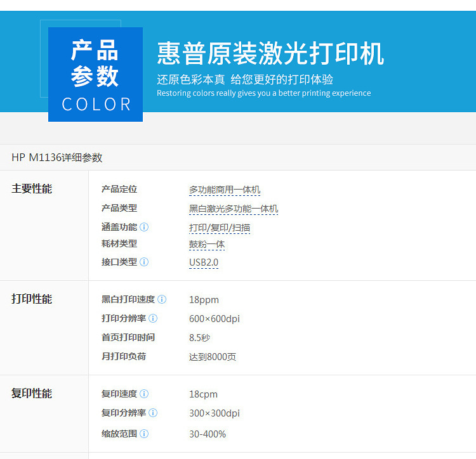476x459 pixels.
Task: Click info icon beside 缩放范围
Action: [144, 434]
